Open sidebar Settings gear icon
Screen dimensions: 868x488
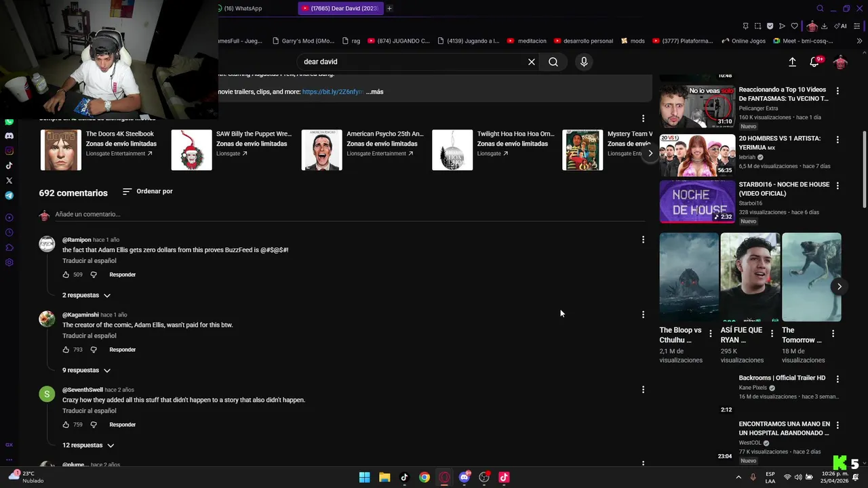9,262
